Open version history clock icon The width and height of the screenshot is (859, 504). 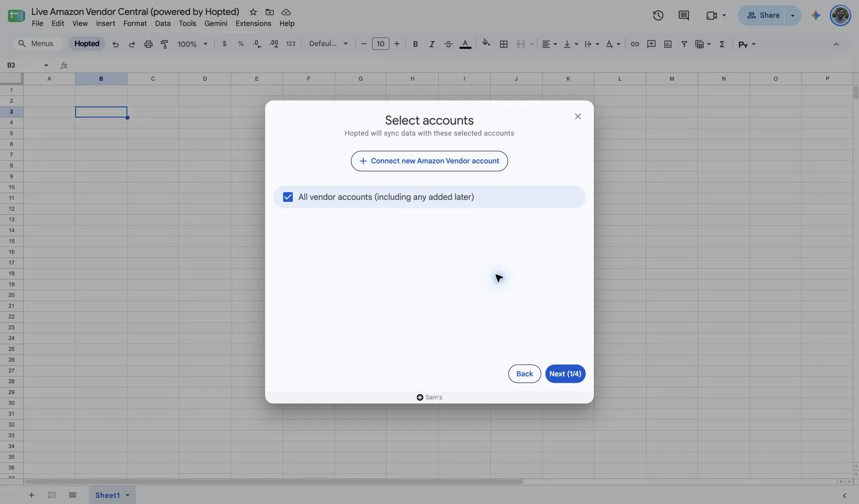point(658,15)
